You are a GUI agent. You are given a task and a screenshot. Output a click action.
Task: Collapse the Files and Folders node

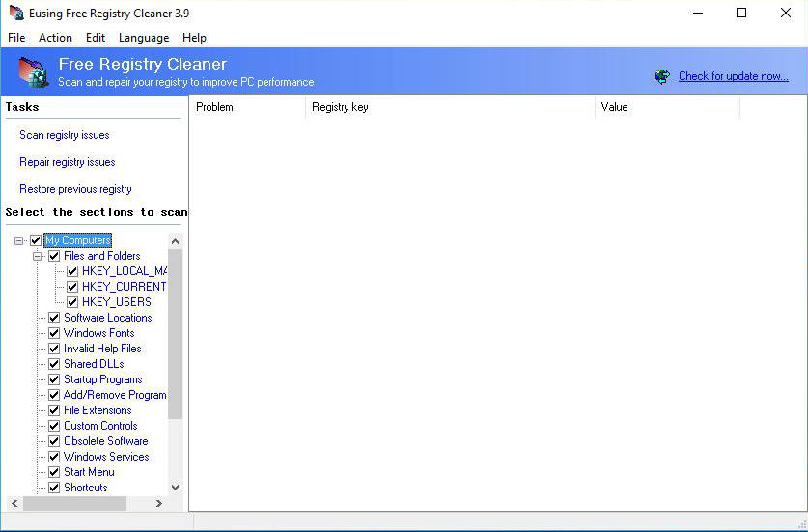pos(38,256)
